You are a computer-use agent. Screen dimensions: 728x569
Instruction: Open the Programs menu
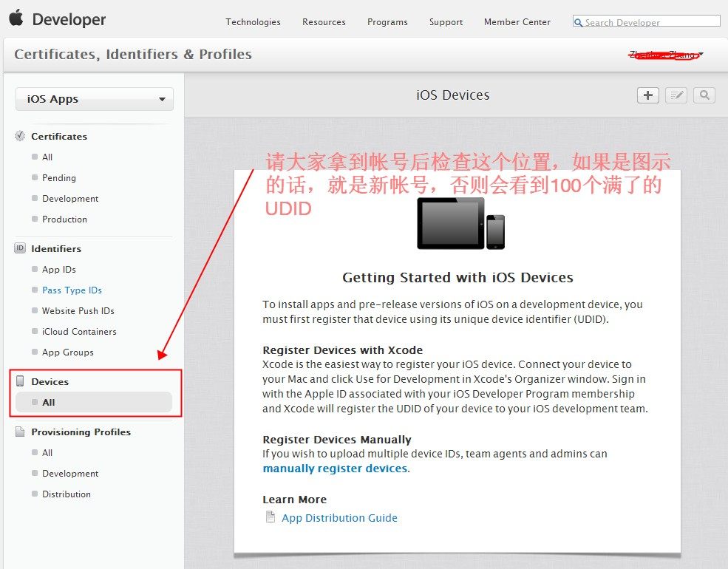point(387,22)
